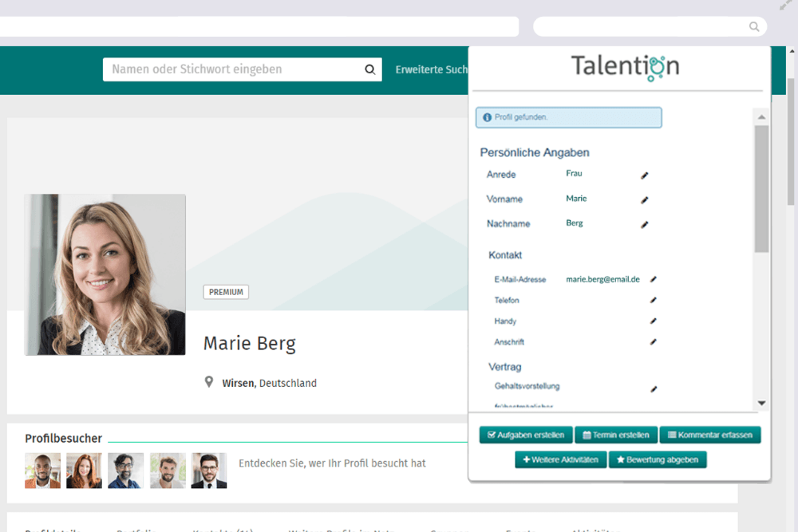Image resolution: width=798 pixels, height=532 pixels.
Task: Click the Persönliche Angaben heading
Action: [x=535, y=152]
